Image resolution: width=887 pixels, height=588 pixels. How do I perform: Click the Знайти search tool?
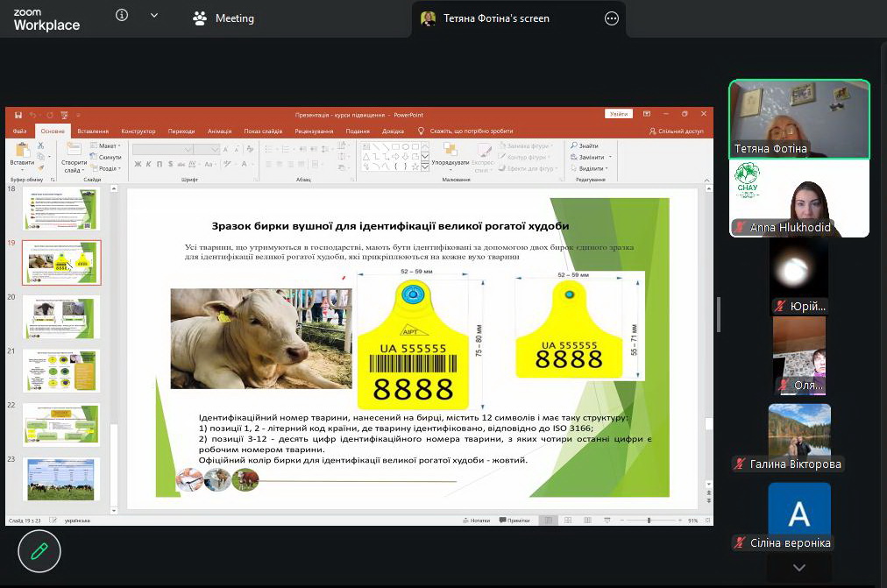tap(585, 145)
